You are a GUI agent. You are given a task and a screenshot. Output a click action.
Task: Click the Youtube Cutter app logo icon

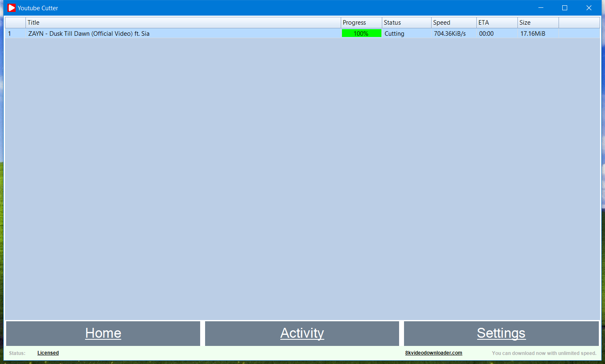click(12, 8)
